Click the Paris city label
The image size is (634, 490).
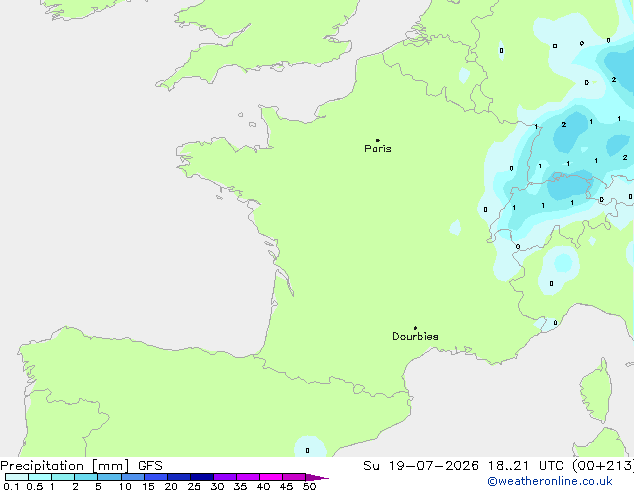pos(378,149)
